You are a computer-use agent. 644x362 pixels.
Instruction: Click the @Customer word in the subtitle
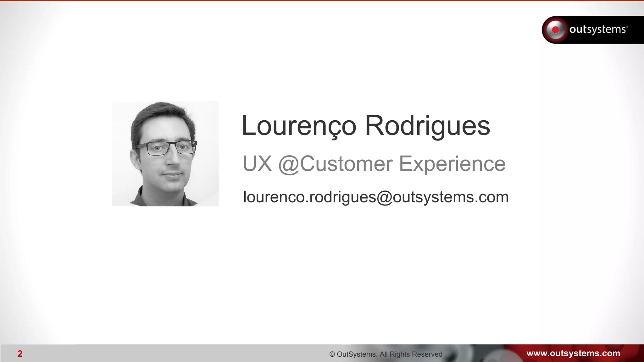click(336, 164)
